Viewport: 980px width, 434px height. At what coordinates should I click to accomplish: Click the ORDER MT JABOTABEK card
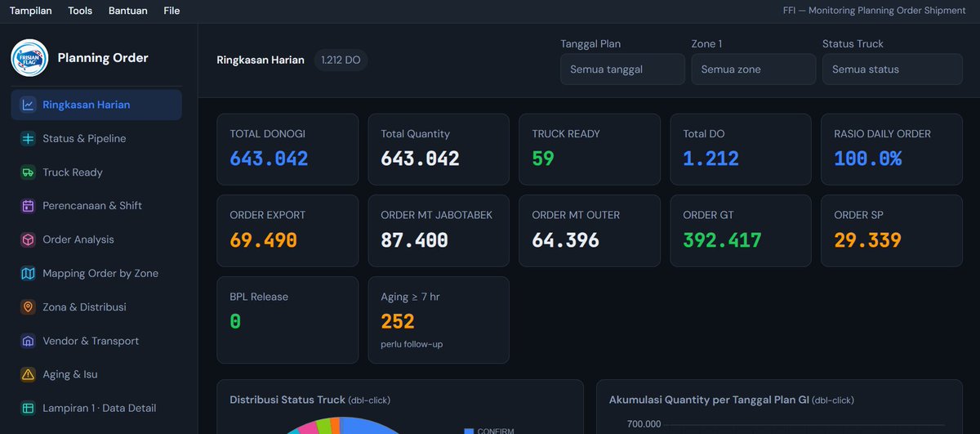tap(439, 230)
